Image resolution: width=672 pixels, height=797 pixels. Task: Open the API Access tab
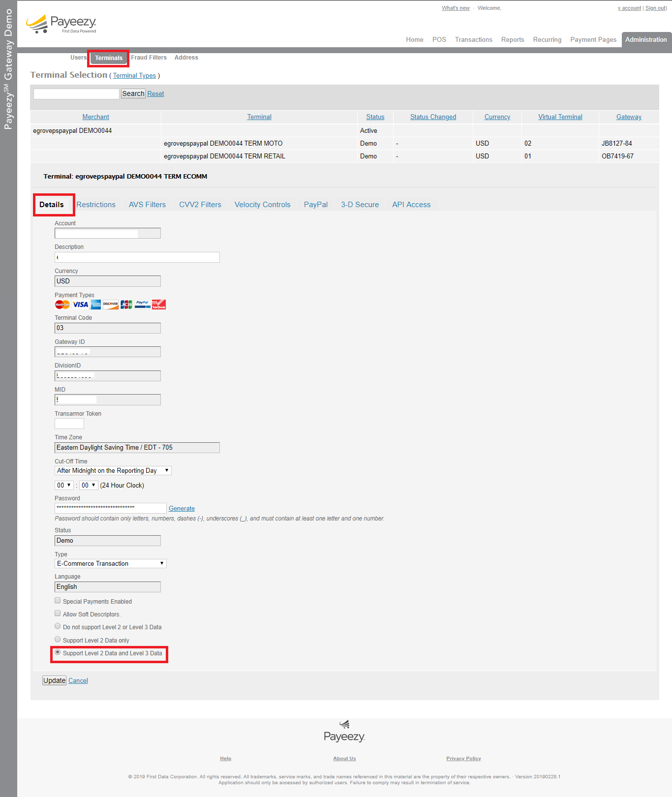pyautogui.click(x=411, y=205)
